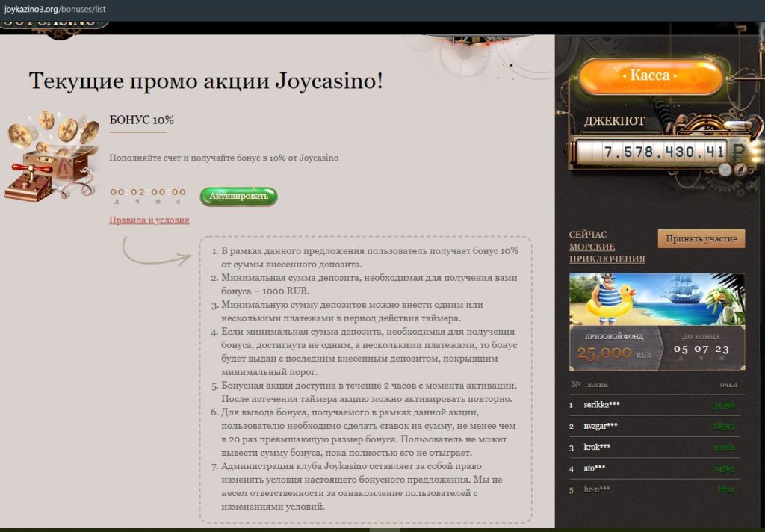
Task: Select leaderboard player nvzgar***
Action: tap(601, 426)
